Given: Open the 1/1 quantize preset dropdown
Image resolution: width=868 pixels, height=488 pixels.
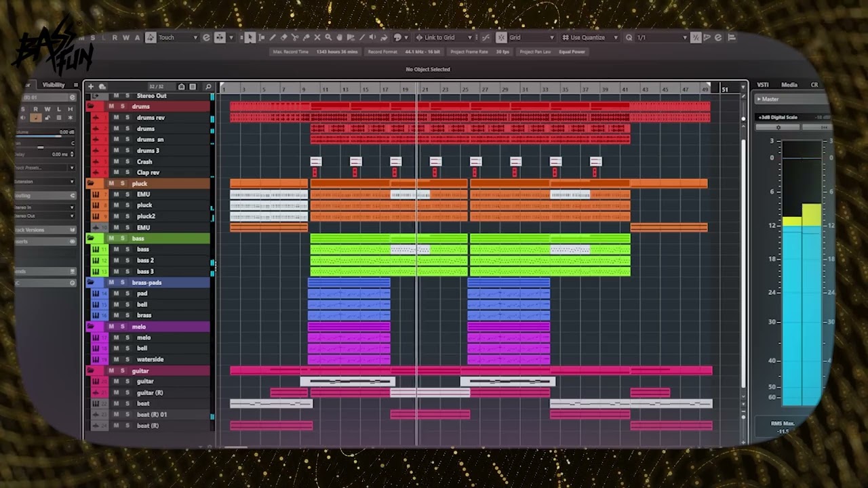Looking at the screenshot, I should [x=662, y=37].
